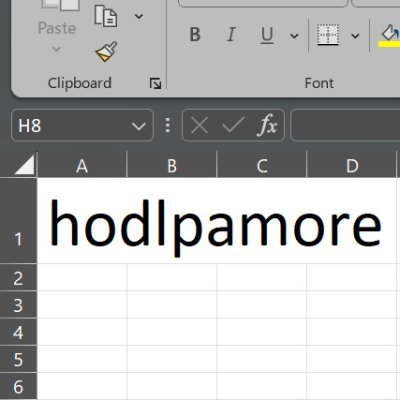Select row 3 header
This screenshot has width=400, height=400.
(18, 305)
